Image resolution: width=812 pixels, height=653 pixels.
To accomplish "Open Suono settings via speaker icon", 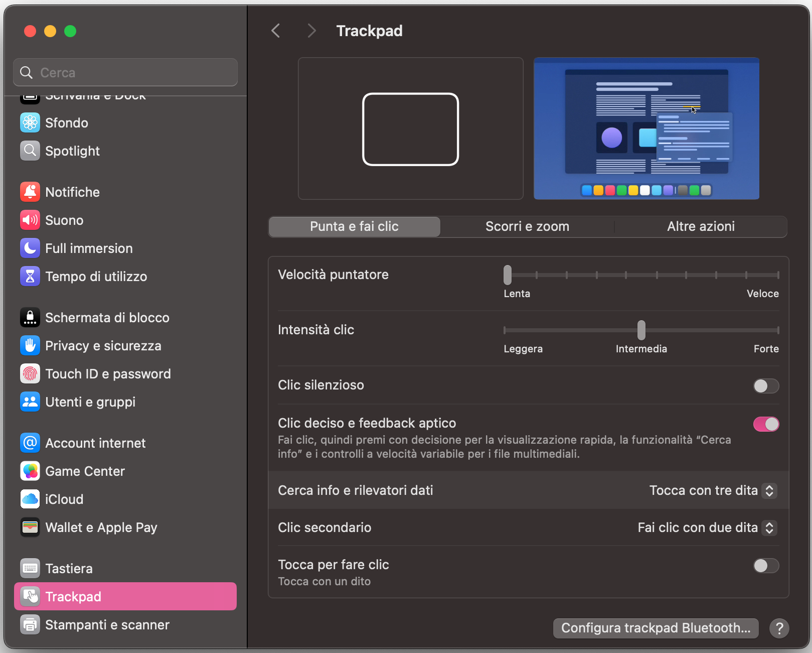I will tap(30, 220).
